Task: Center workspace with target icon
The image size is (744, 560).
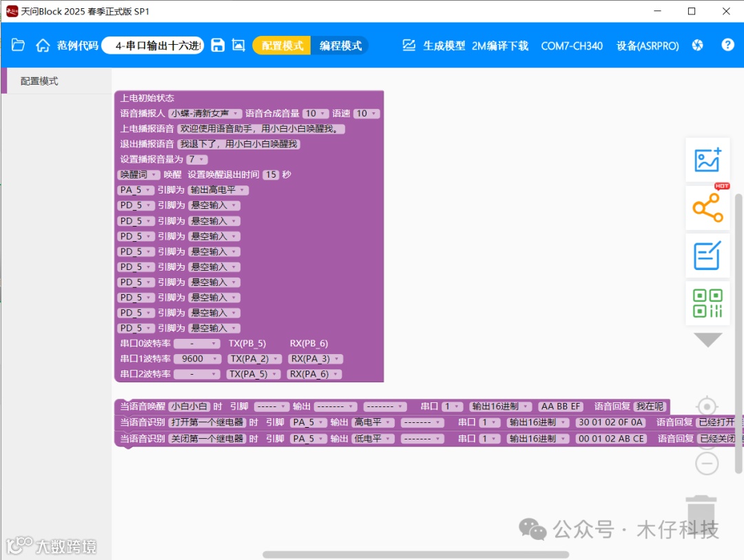Action: coord(707,406)
